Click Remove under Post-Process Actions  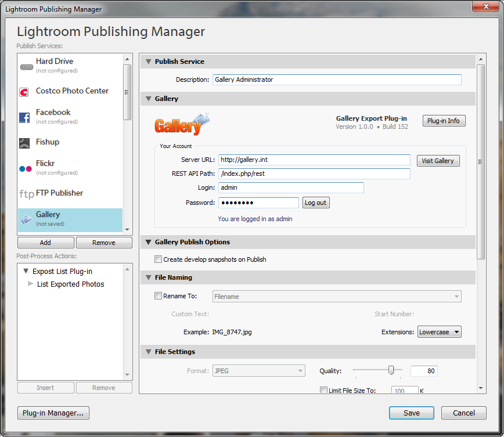point(104,388)
